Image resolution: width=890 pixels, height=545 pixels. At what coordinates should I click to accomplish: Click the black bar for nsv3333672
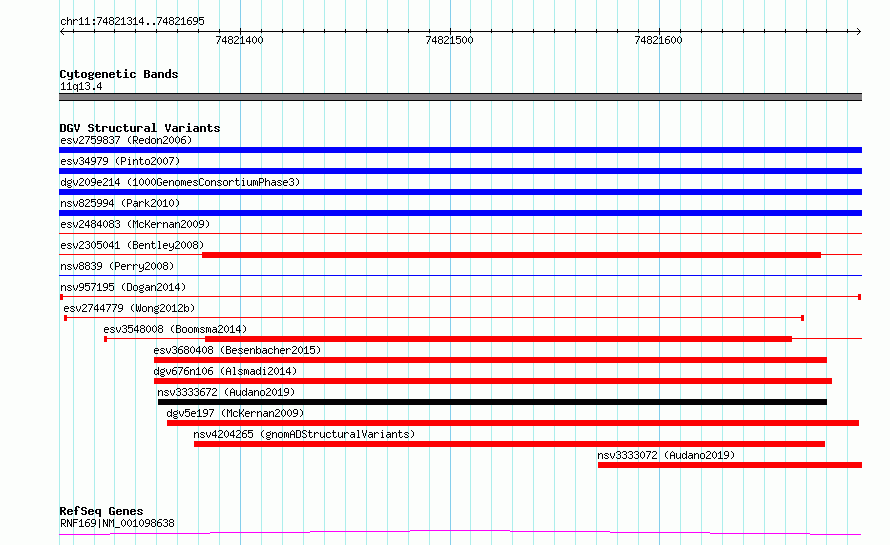(x=492, y=402)
